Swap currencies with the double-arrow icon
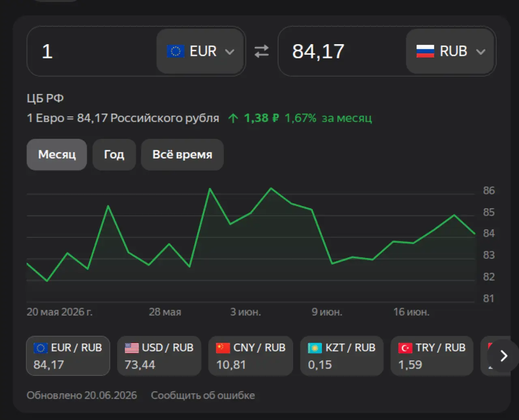 (x=262, y=51)
